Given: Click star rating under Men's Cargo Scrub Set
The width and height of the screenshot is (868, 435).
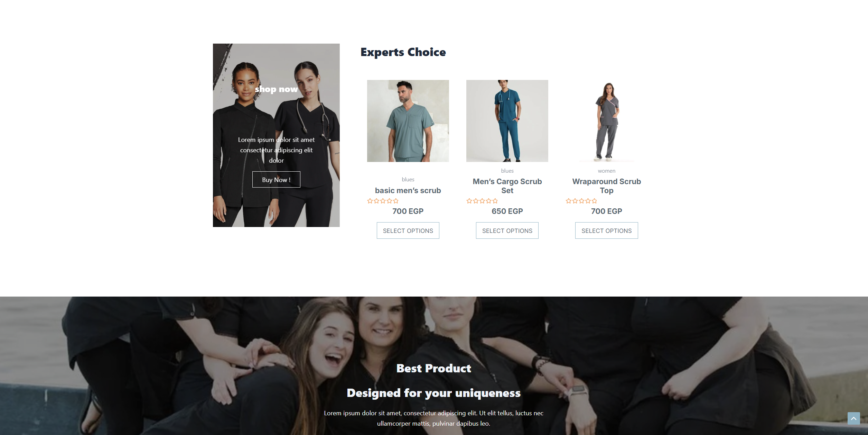Looking at the screenshot, I should coord(482,201).
